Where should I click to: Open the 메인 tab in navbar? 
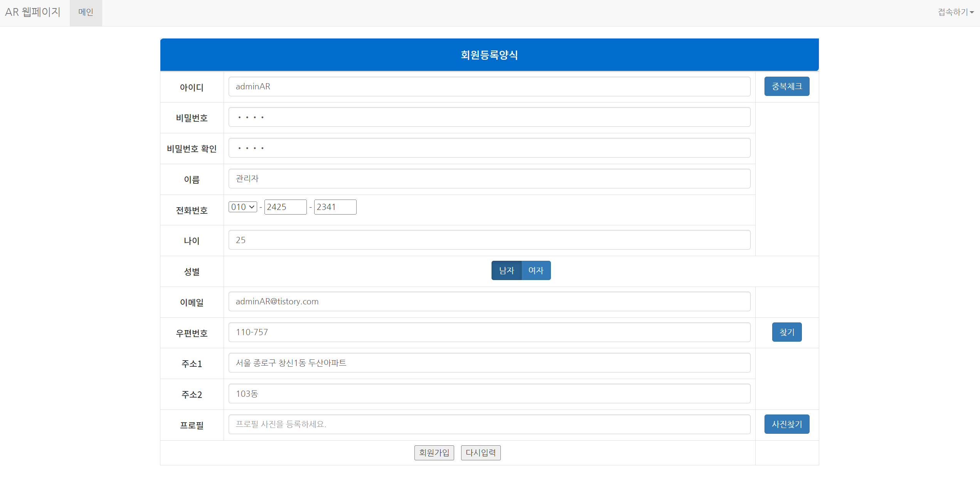(x=86, y=12)
